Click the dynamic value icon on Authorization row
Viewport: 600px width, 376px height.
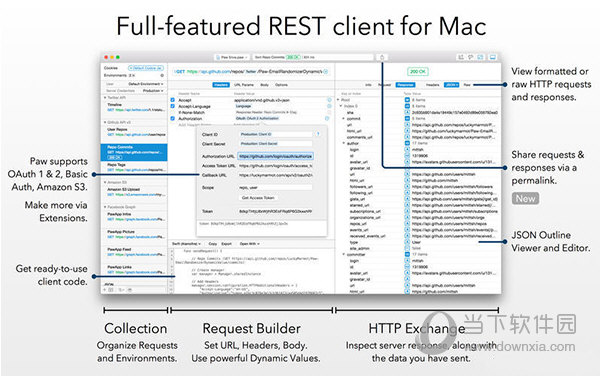coord(327,119)
